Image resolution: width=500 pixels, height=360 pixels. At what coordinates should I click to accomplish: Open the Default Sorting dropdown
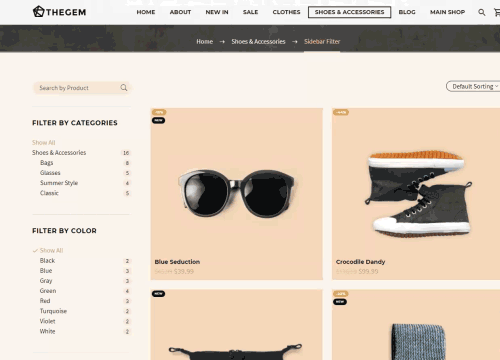pos(473,86)
